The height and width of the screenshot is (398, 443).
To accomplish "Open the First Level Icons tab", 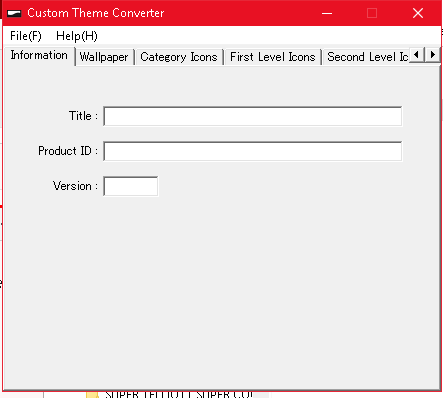I will coord(273,57).
